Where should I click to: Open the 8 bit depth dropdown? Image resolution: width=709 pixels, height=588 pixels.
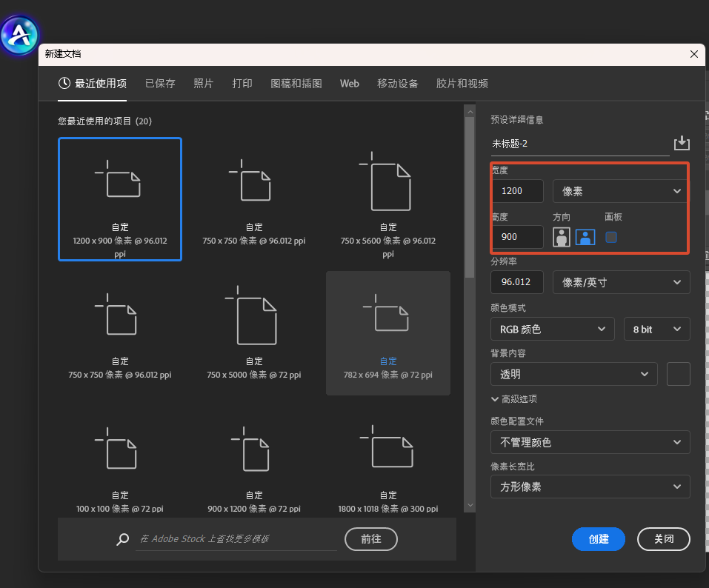pos(656,329)
